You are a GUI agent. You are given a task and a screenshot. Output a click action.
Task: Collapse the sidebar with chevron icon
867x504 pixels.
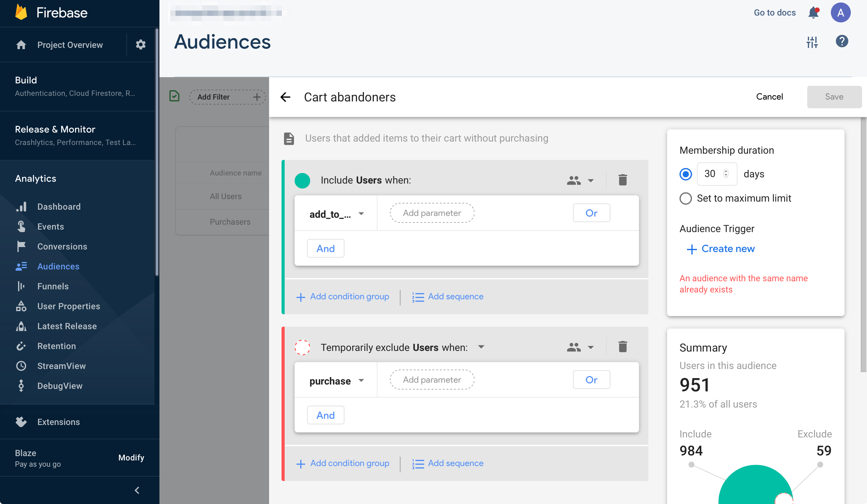coord(137,490)
